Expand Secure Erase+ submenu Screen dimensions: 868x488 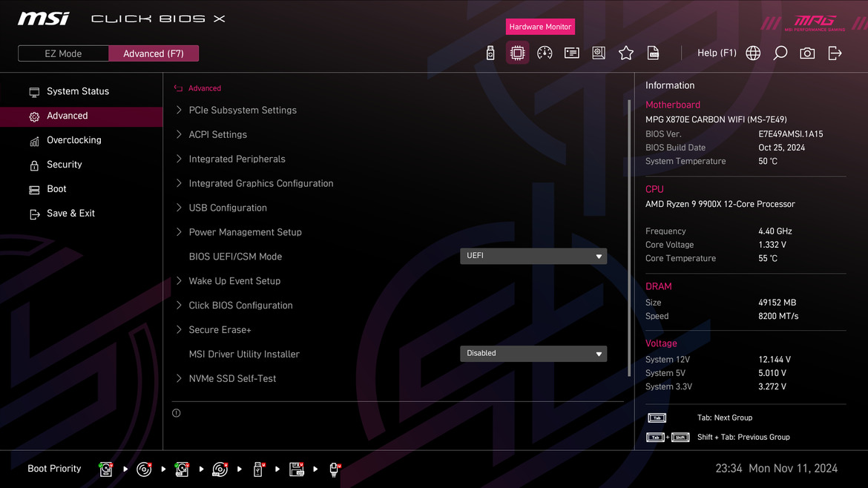click(x=220, y=329)
